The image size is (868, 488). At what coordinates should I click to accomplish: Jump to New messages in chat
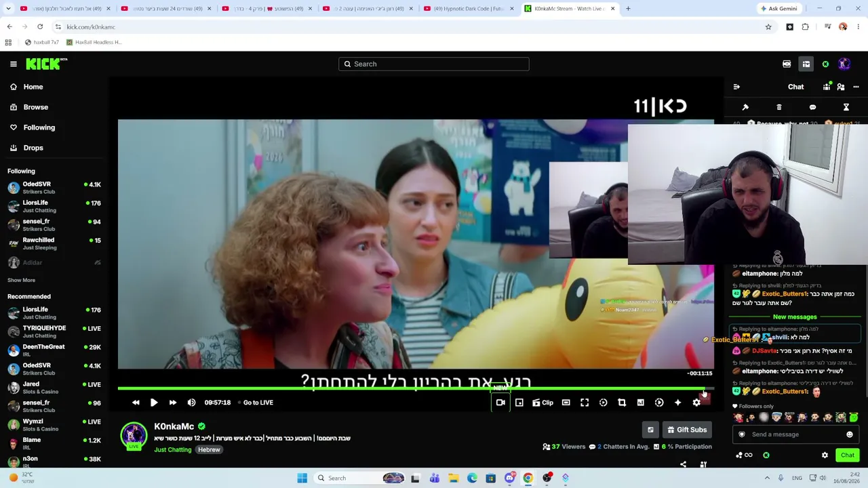pos(795,317)
